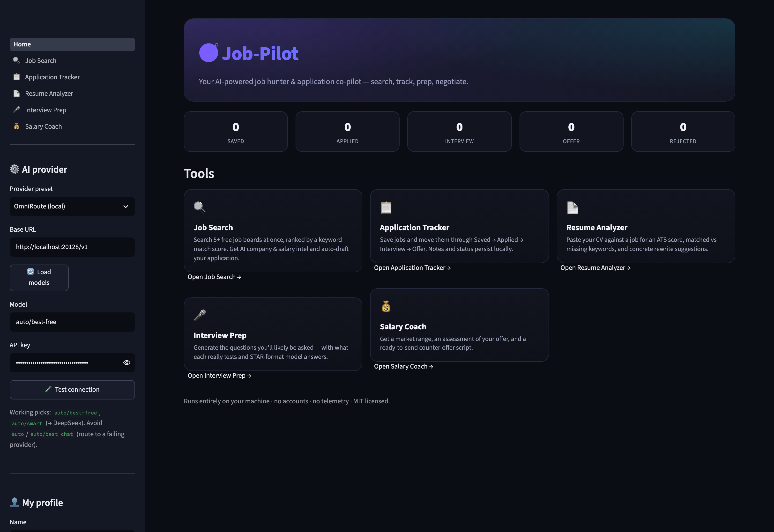774x532 pixels.
Task: Click the clipboard icon in Application Tracker card
Action: [x=386, y=207]
